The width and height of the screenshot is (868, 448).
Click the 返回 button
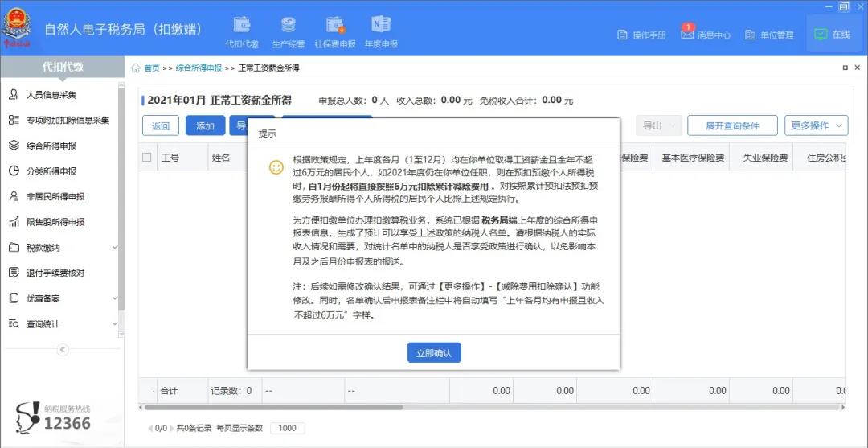161,125
